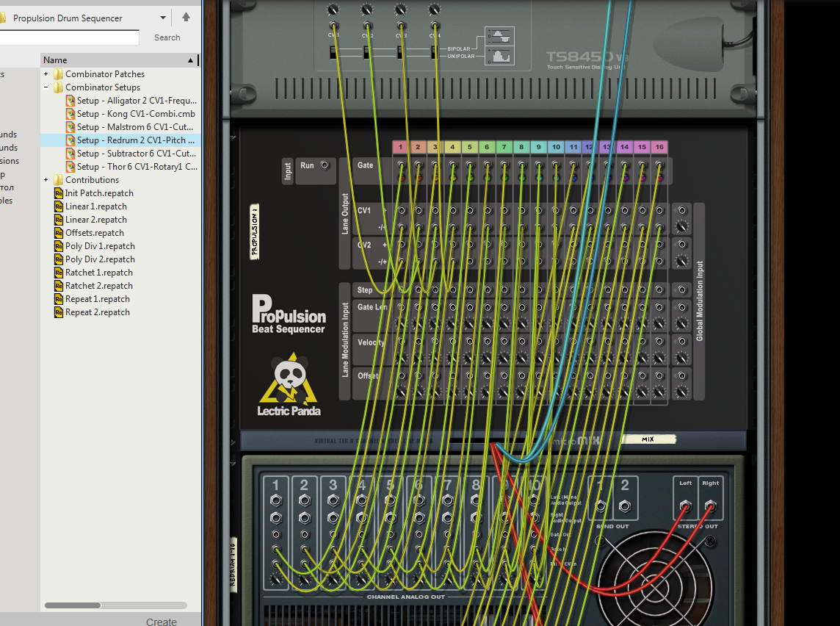Click the Run input jack on Propulsion
Screen dimensions: 840x626
[325, 165]
